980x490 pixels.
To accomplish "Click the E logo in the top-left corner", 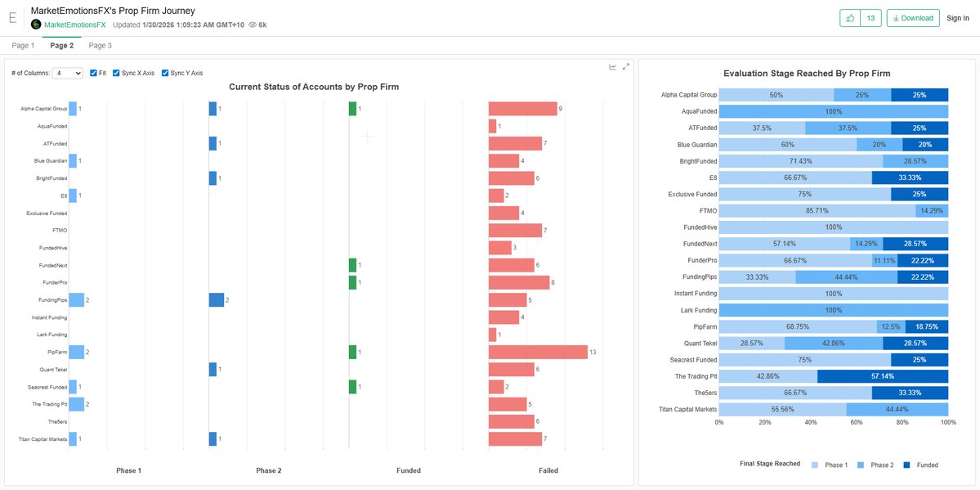I will [11, 16].
